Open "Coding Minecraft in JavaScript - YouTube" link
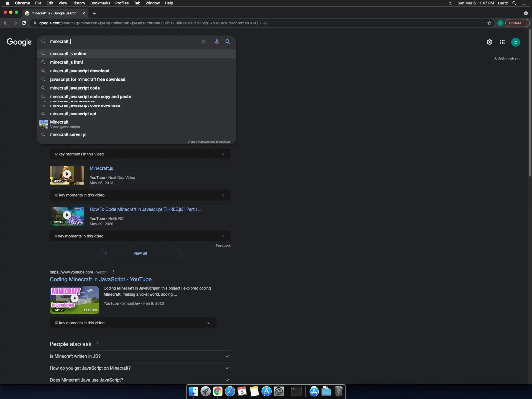This screenshot has width=532, height=399. [101, 279]
